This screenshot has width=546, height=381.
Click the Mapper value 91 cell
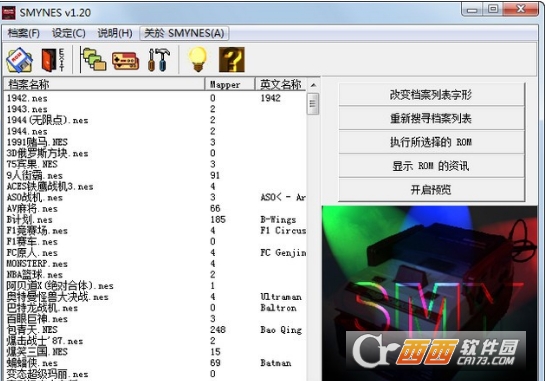215,176
